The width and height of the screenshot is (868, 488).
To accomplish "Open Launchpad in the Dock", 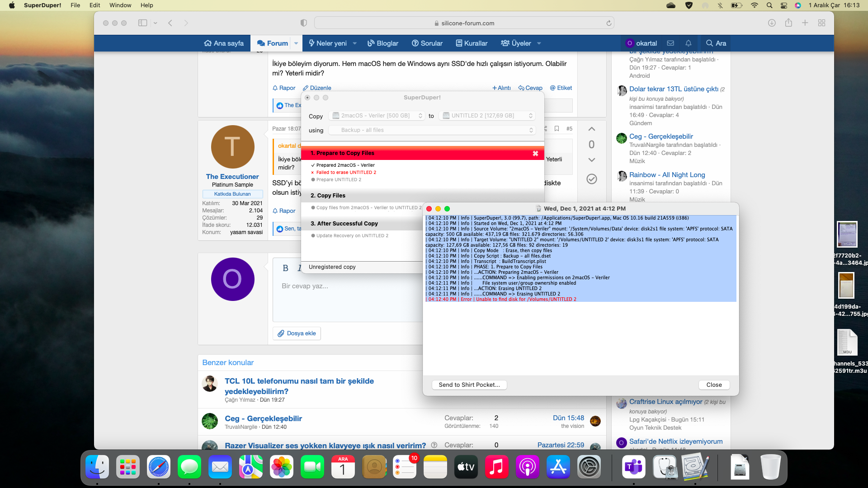I will [128, 467].
